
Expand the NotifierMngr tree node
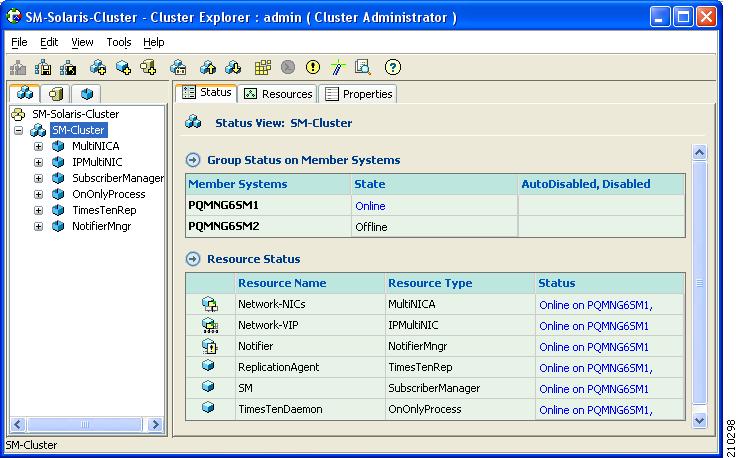(38, 226)
